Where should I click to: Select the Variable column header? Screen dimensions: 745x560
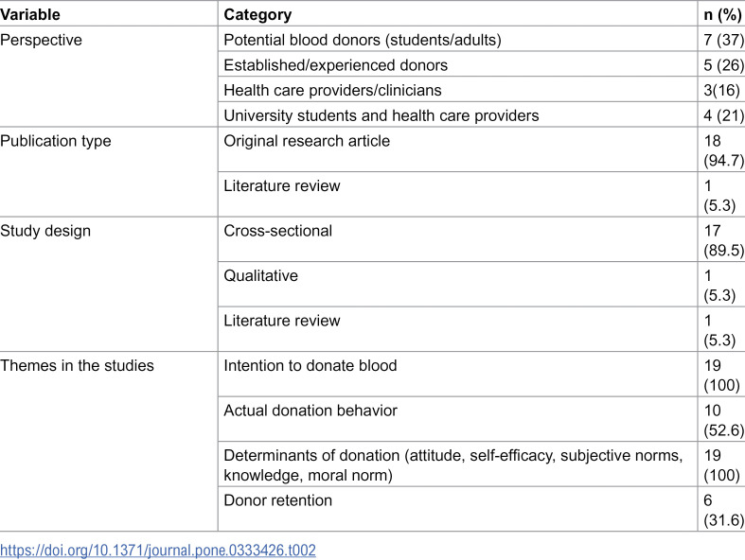click(30, 15)
